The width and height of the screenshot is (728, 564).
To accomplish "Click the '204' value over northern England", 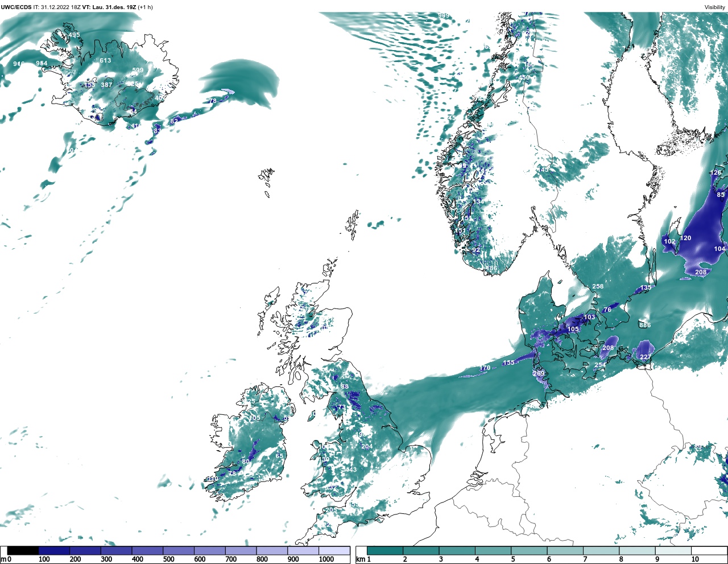I will click(x=367, y=446).
